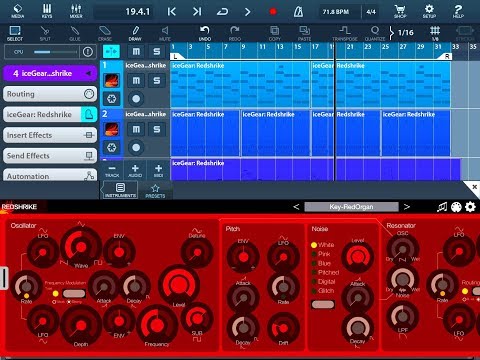
Task: Toggle loop playback
Action: [222, 12]
